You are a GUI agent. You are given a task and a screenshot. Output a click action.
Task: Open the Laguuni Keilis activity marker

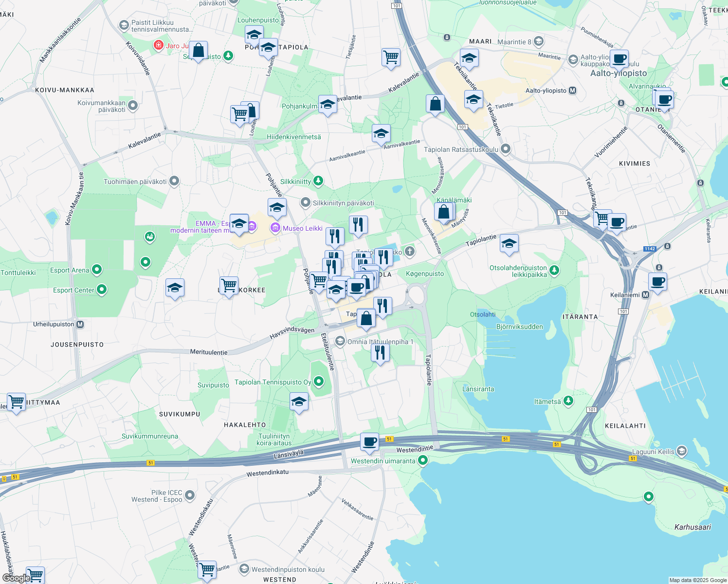pyautogui.click(x=682, y=451)
